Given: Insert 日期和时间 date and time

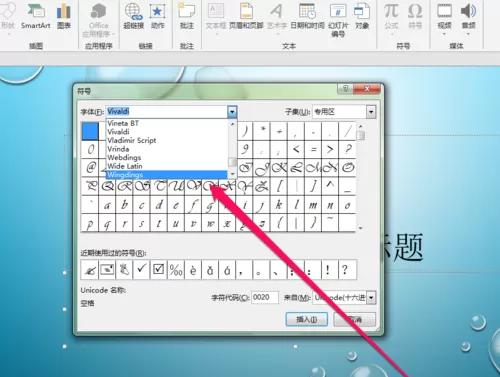Looking at the screenshot, I should 307,16.
